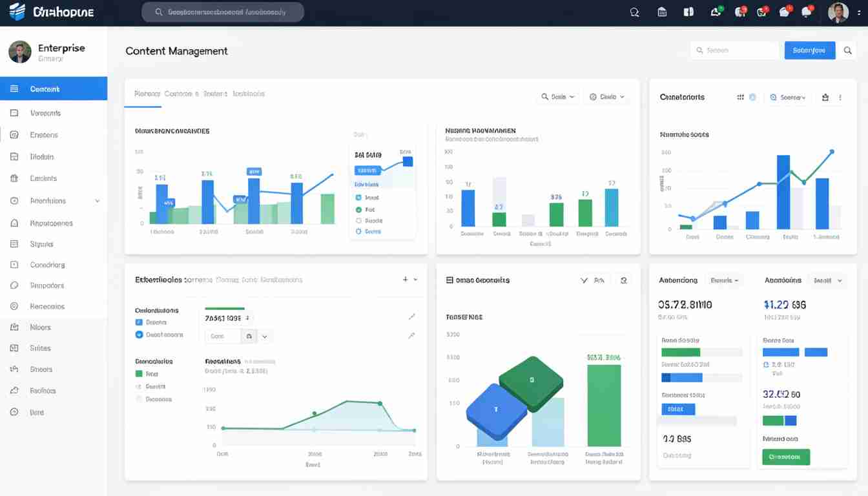Open the vertical three-dot menu in right panel
868x496 pixels.
point(840,98)
